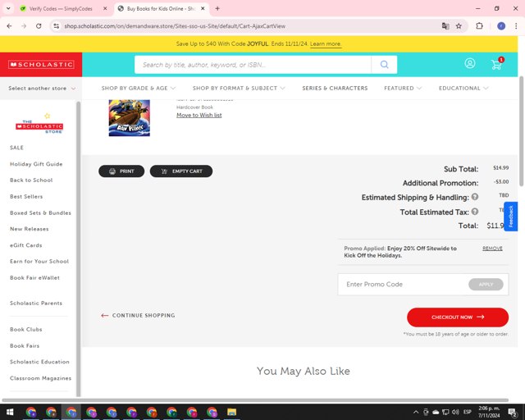Click Learn more in yellow banner
Image resolution: width=525 pixels, height=420 pixels.
click(x=326, y=43)
